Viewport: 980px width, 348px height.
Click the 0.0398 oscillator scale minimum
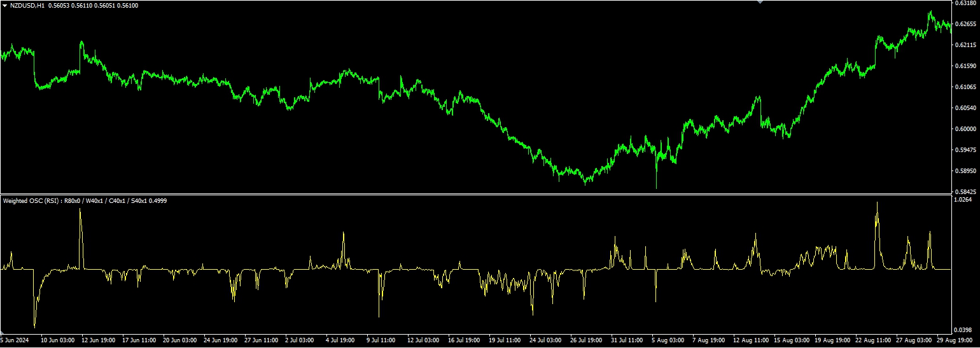pyautogui.click(x=964, y=330)
